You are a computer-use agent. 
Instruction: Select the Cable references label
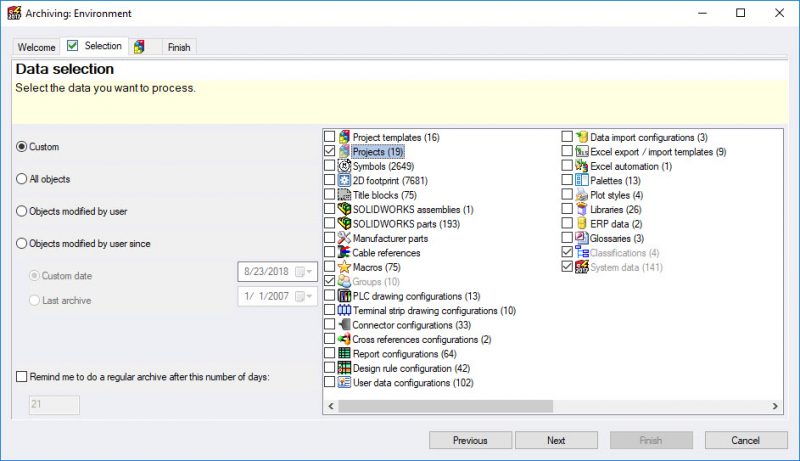point(386,253)
